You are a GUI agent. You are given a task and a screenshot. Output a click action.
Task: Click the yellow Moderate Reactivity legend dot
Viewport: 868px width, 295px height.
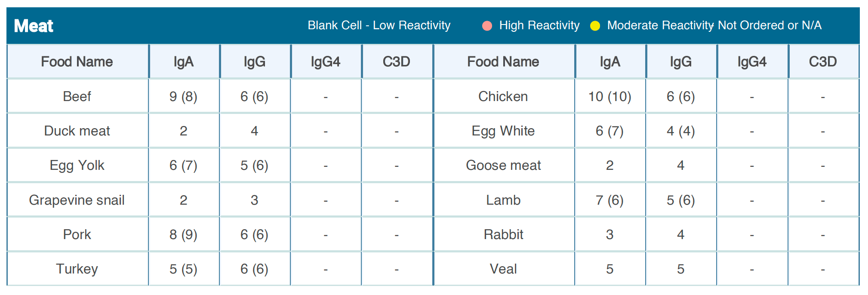[x=595, y=26]
